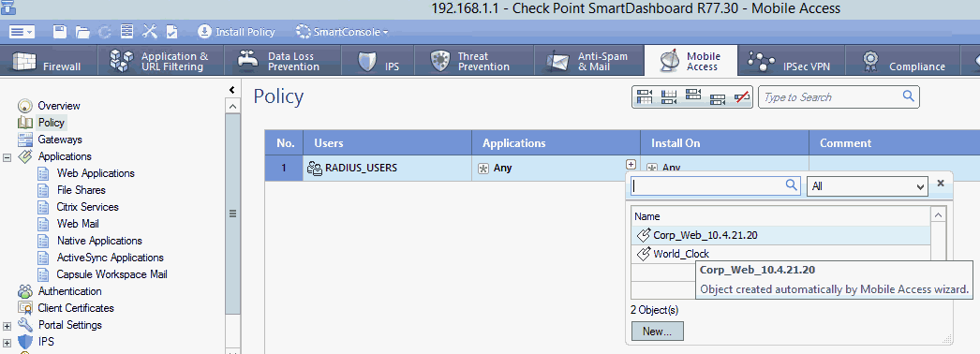Open File Shares tree item
Image resolution: width=980 pixels, height=354 pixels.
(81, 190)
